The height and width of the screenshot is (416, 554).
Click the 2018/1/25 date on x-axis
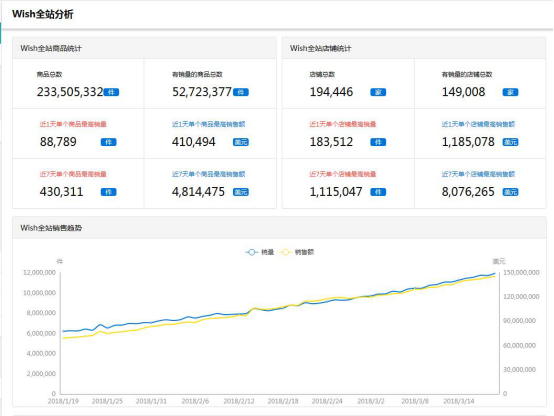coord(107,401)
